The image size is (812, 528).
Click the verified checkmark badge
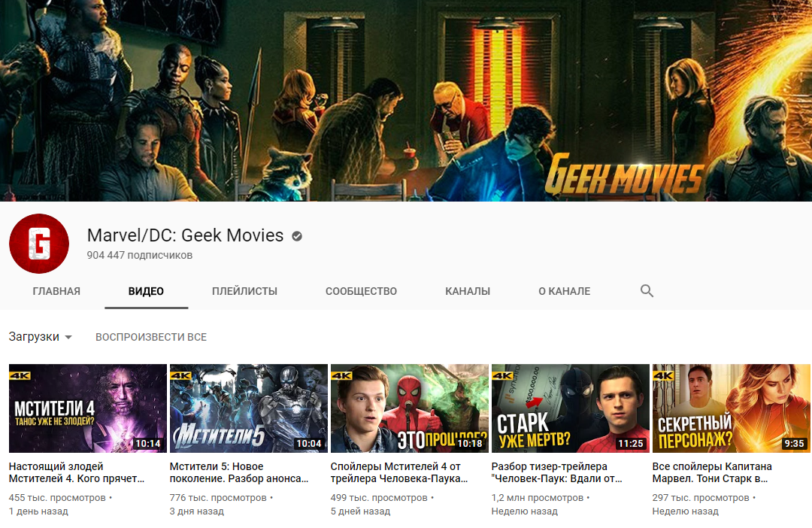297,236
